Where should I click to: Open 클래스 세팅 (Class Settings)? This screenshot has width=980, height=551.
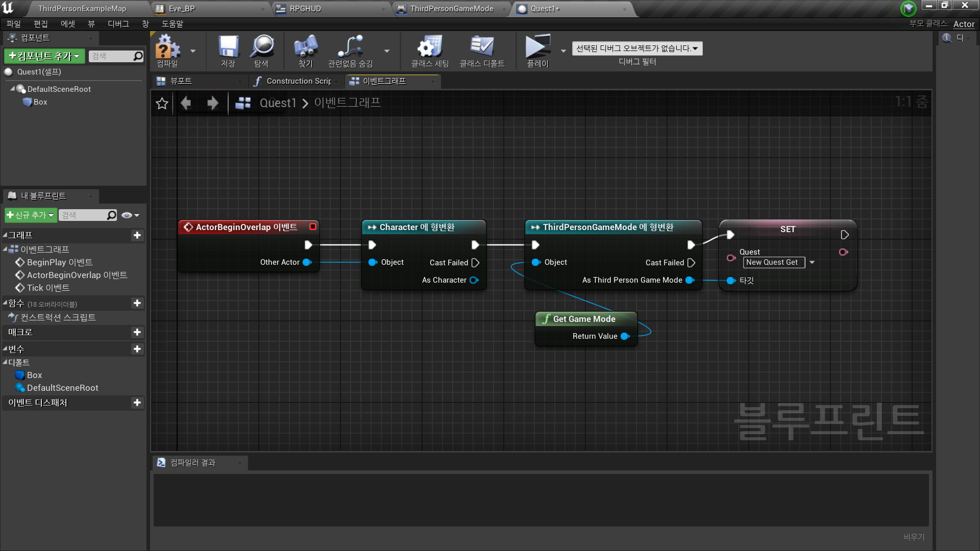(429, 51)
